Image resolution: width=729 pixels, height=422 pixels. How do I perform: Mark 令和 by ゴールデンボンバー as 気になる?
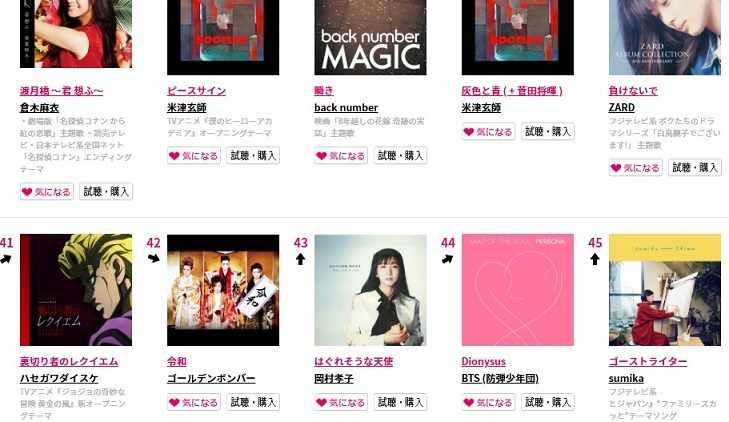[194, 402]
